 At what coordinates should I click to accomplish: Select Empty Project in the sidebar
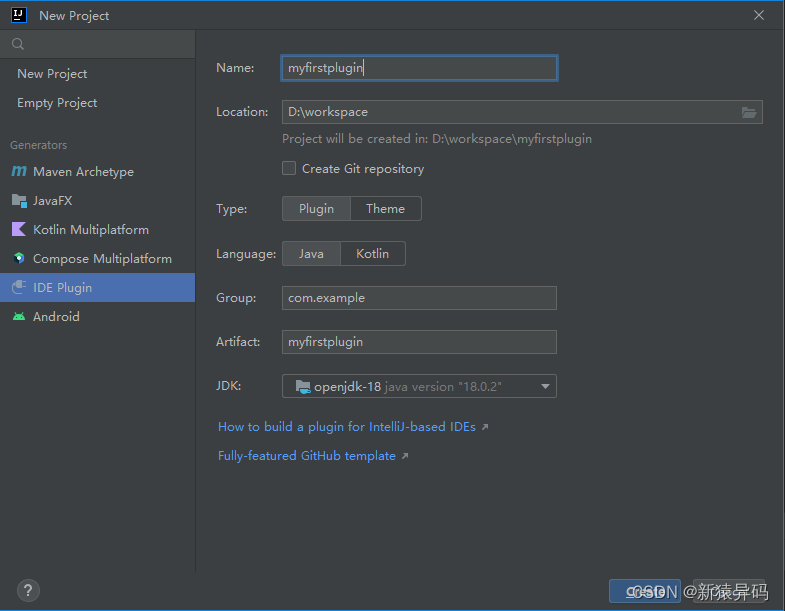point(98,103)
